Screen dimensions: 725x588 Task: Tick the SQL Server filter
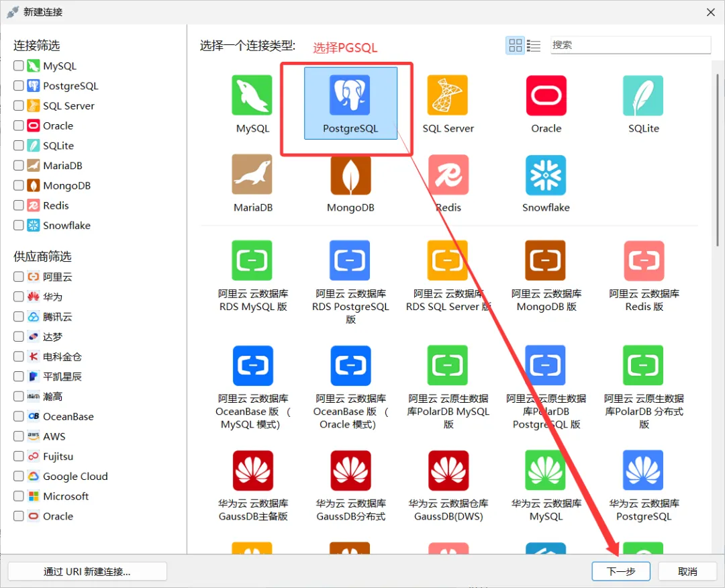tap(19, 105)
